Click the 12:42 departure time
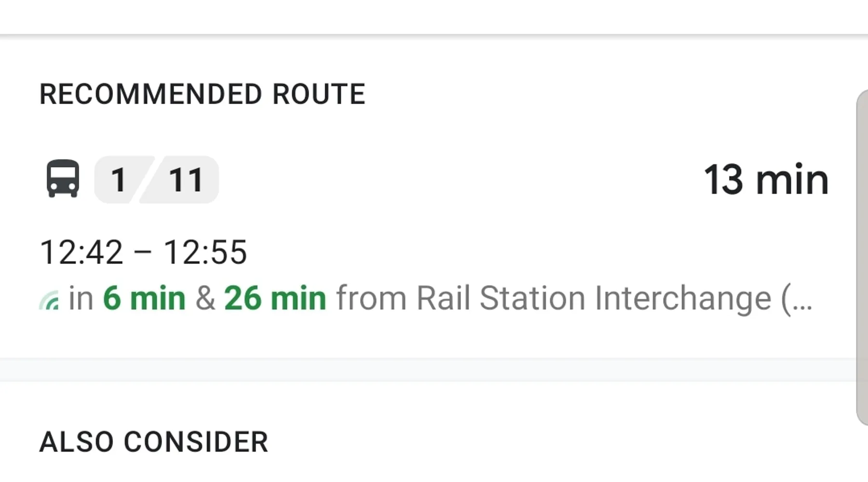This screenshot has height=482, width=868. 81,252
